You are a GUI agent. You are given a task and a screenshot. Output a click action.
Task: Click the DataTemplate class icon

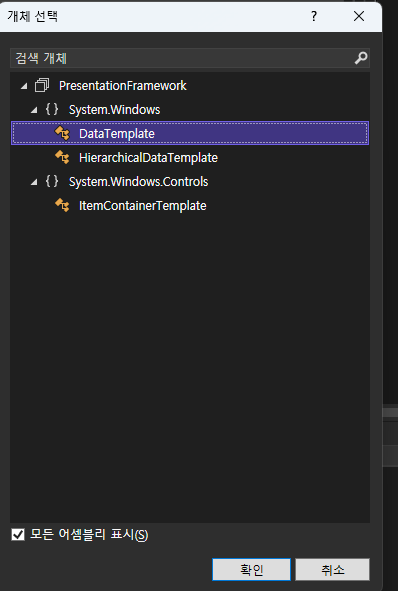[62, 133]
